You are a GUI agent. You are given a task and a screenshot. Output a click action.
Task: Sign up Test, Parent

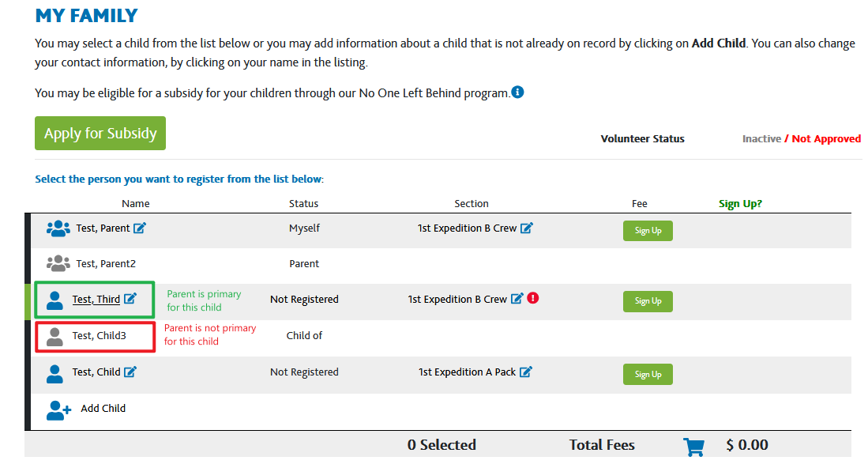[648, 230]
